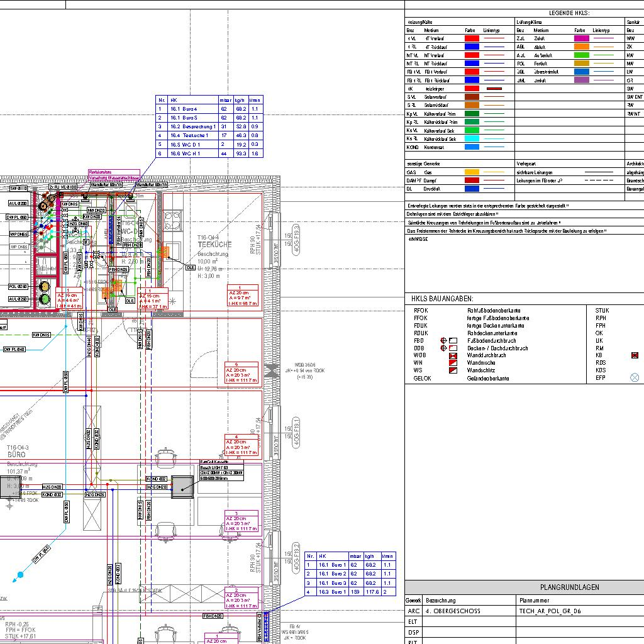
Task: Select the Wandschlitz legend symbol
Action: click(452, 371)
